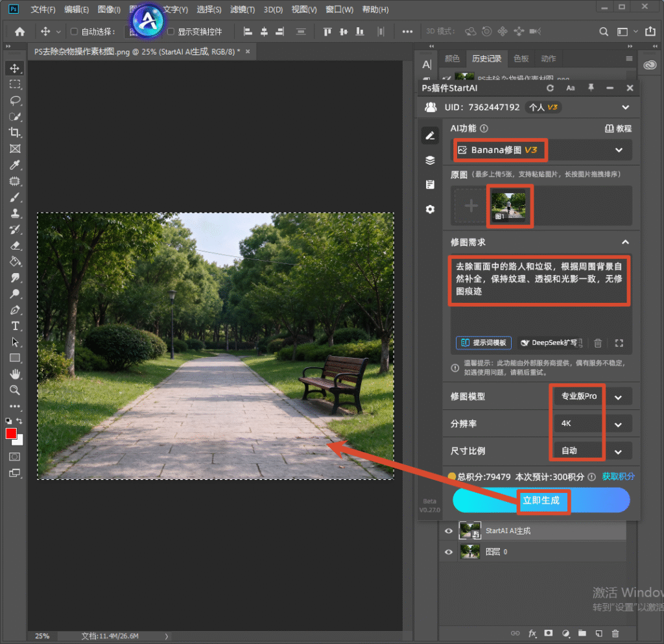This screenshot has height=644, width=664.
Task: Create new layer in Layers panel
Action: pos(599,634)
